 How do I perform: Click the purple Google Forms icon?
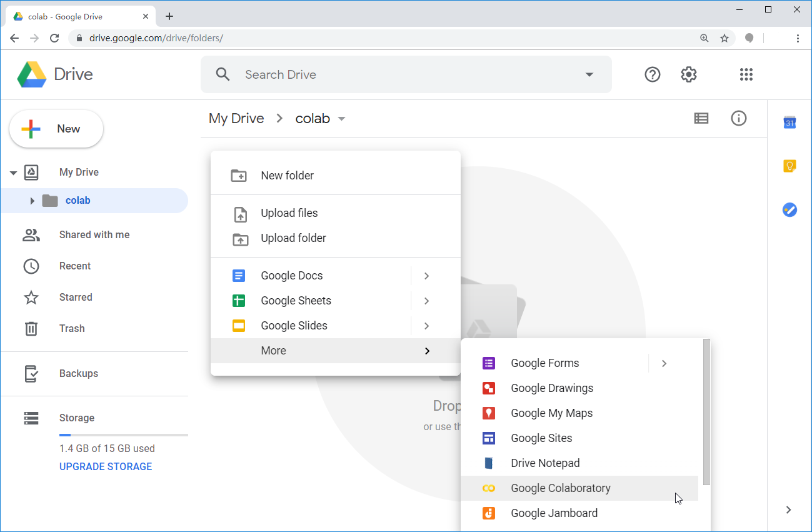coord(489,363)
